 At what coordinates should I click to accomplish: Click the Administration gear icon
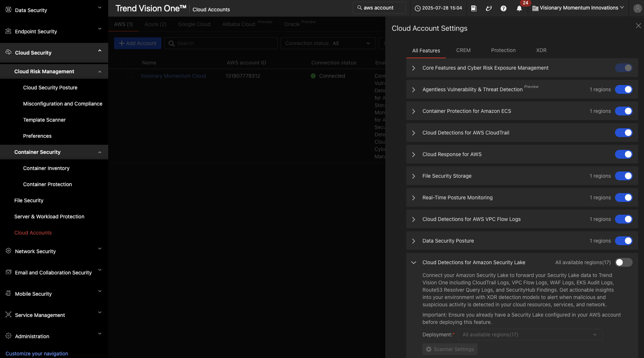pyautogui.click(x=8, y=336)
